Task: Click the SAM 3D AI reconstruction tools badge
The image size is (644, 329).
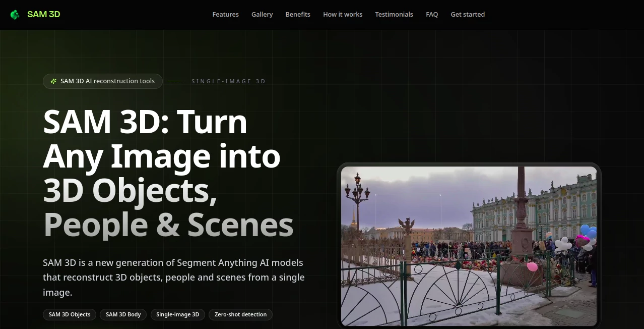Action: 103,81
